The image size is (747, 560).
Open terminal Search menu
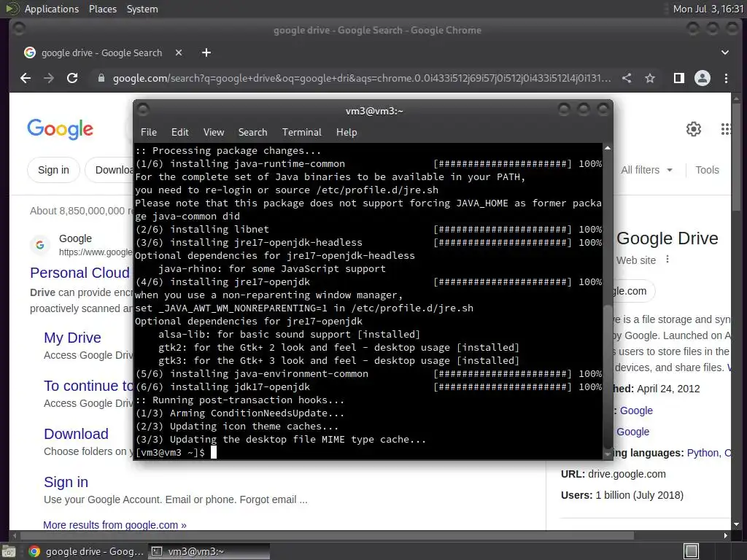252,133
